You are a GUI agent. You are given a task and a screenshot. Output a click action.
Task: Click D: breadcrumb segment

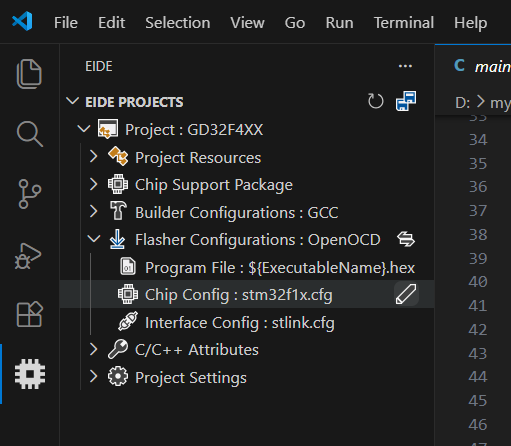462,103
